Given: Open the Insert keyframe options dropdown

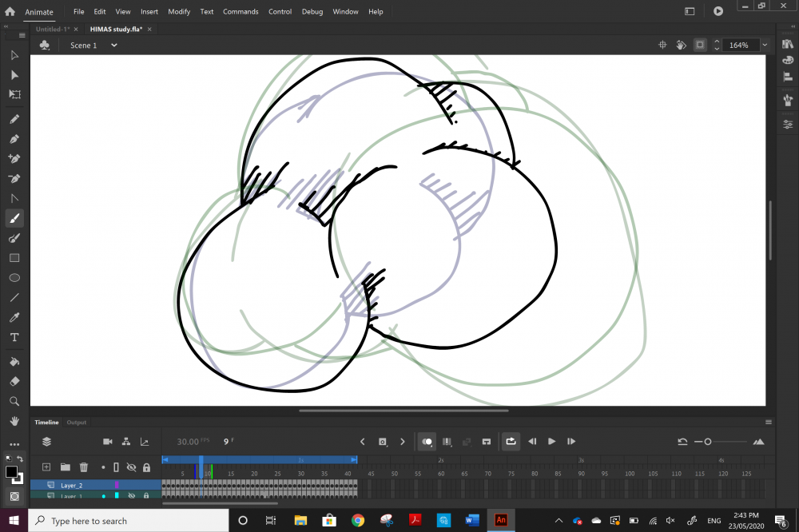Looking at the screenshot, I should 384,442.
